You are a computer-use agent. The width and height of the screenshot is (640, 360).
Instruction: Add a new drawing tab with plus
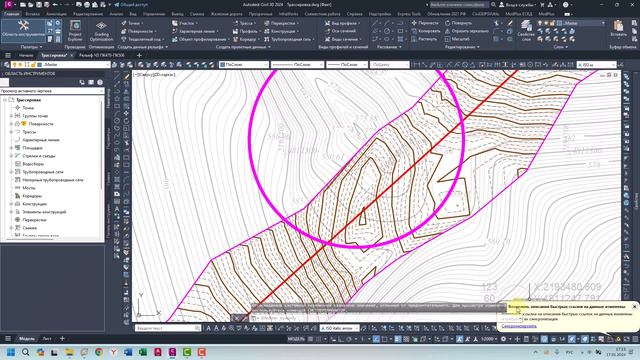(x=139, y=55)
